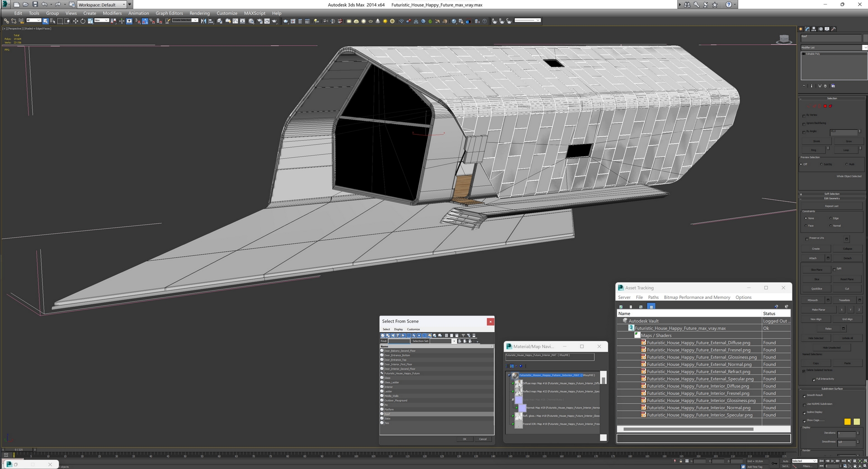Toggle Preserve UVs checkbox

click(807, 239)
